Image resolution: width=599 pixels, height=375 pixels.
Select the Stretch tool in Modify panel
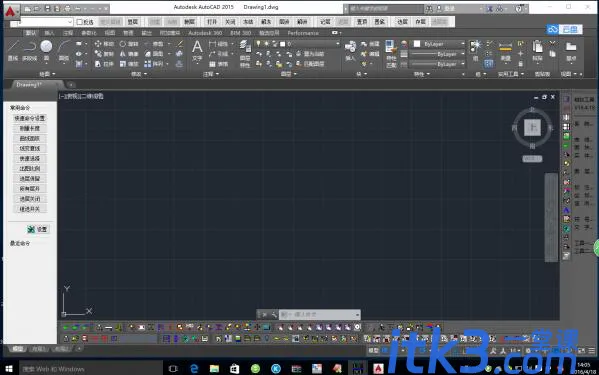[x=104, y=64]
